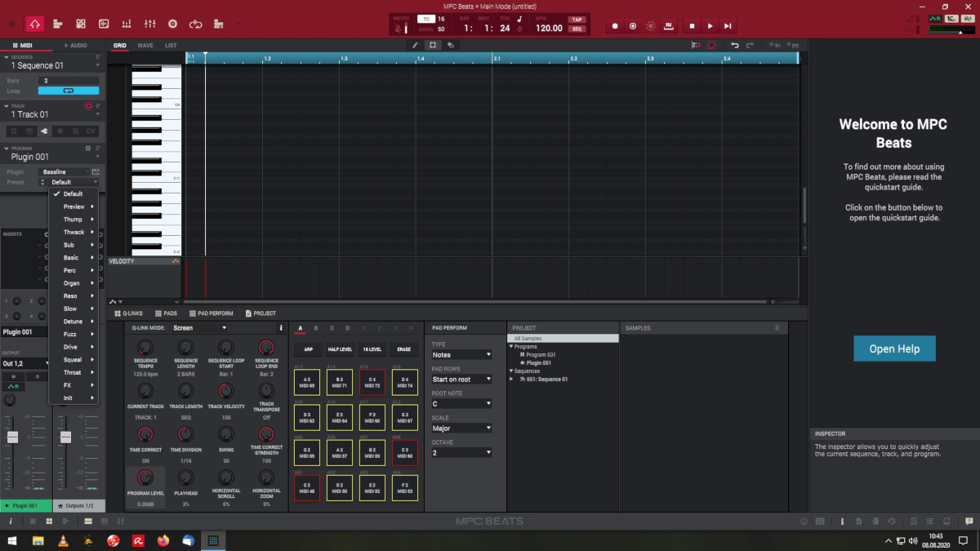Click the TAP tempo button
Screen dimensions: 980x551
coord(577,20)
